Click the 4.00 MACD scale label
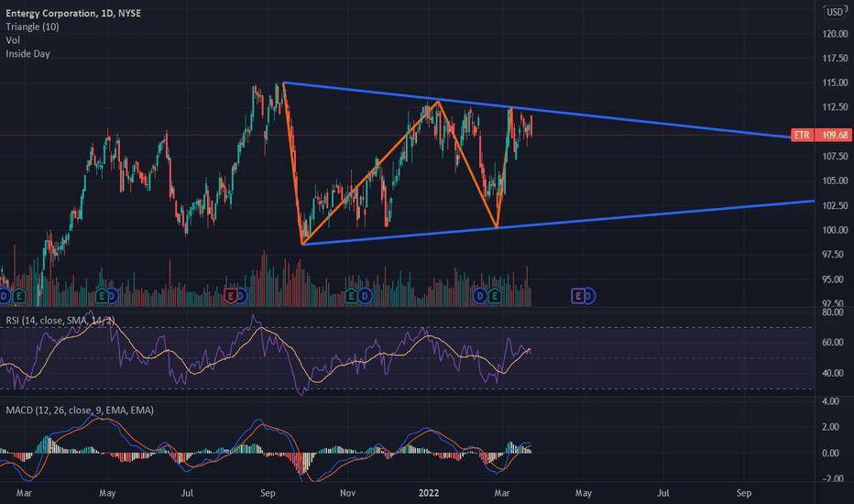 [830, 401]
